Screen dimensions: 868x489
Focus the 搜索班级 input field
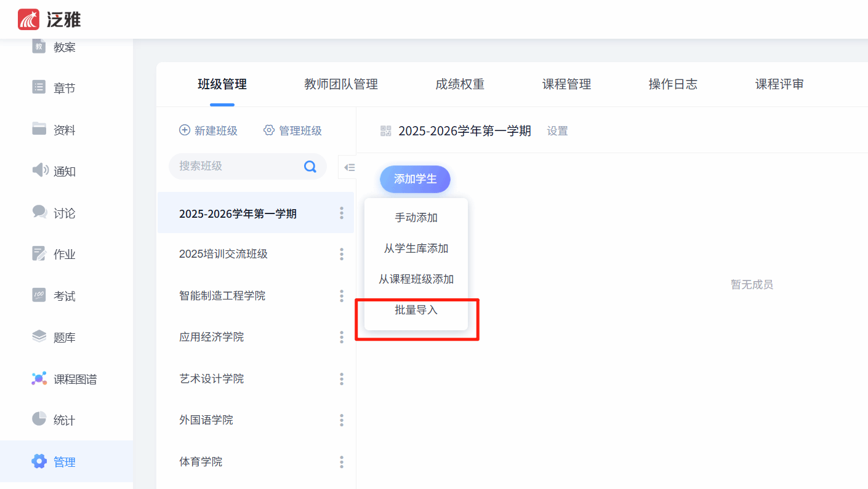coord(237,166)
